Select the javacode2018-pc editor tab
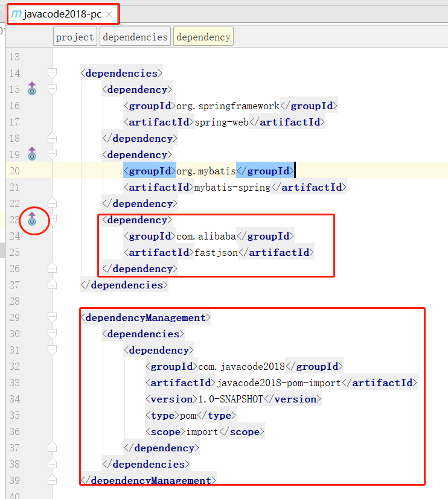Screen dimensions: 448x499 62,14
